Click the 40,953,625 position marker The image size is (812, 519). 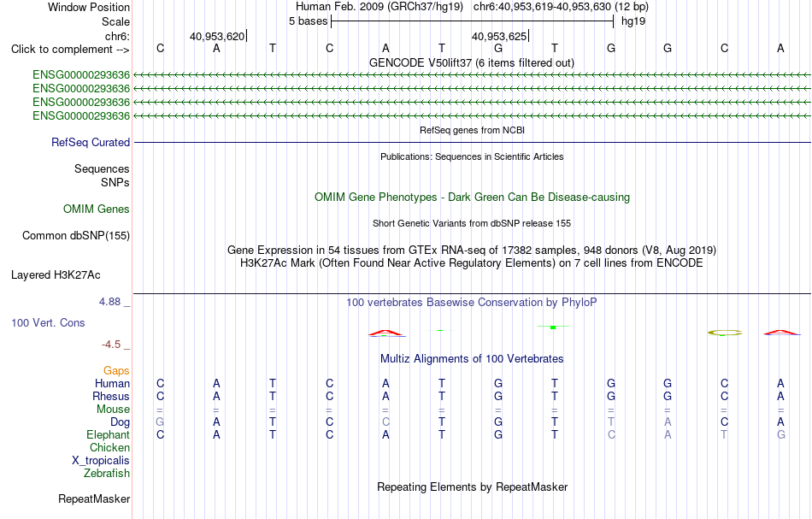[500, 36]
